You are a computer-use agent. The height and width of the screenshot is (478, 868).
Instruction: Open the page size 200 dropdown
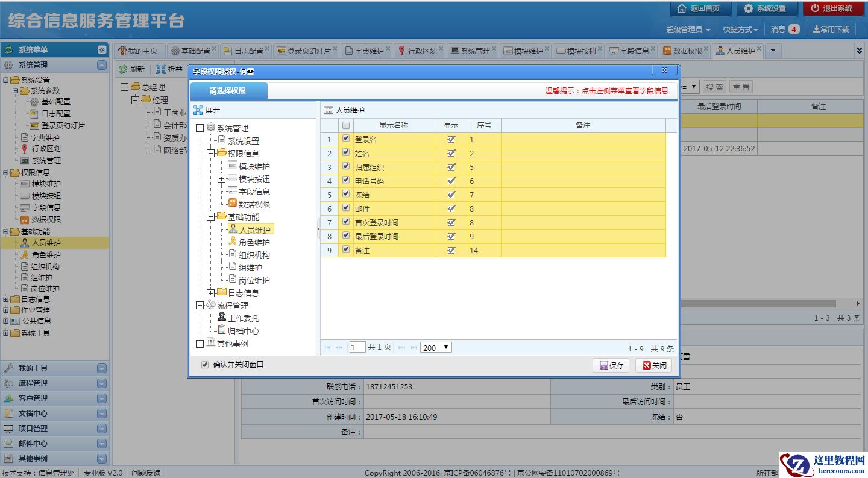coord(436,348)
